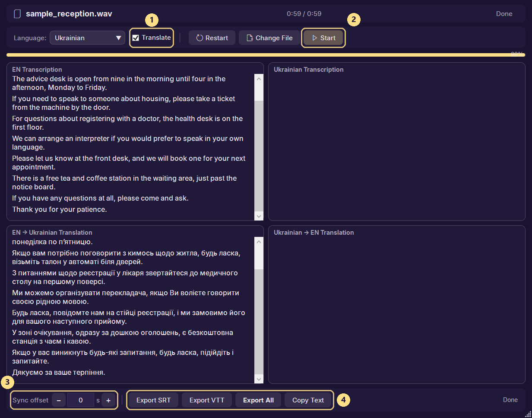
Task: Click the EN → Ukrainian Translation heading
Action: tap(52, 233)
